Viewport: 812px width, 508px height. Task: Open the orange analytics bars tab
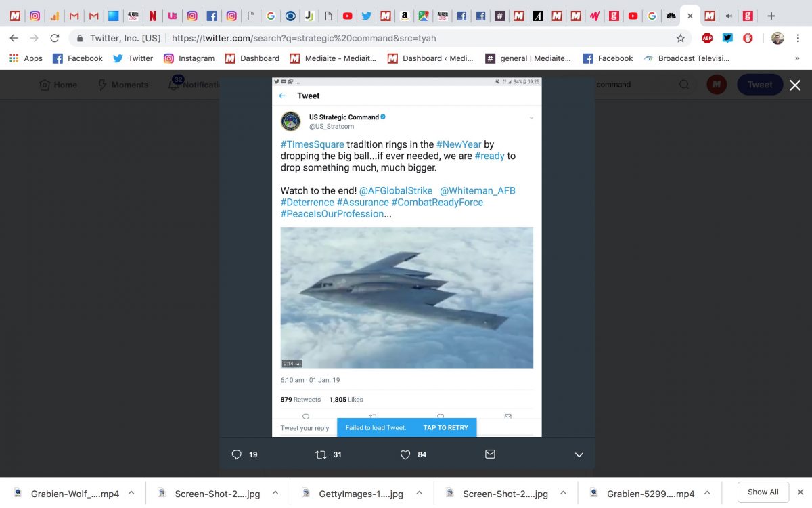pyautogui.click(x=55, y=16)
